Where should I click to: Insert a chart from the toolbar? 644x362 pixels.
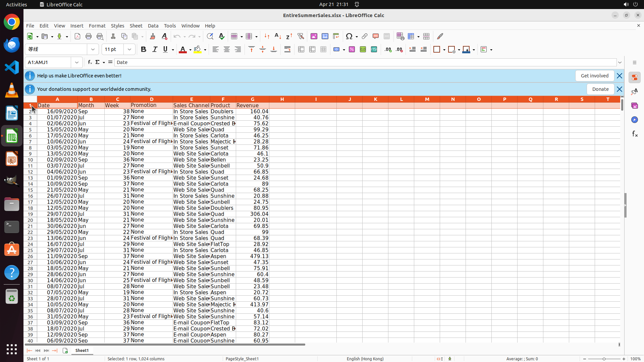point(325,36)
